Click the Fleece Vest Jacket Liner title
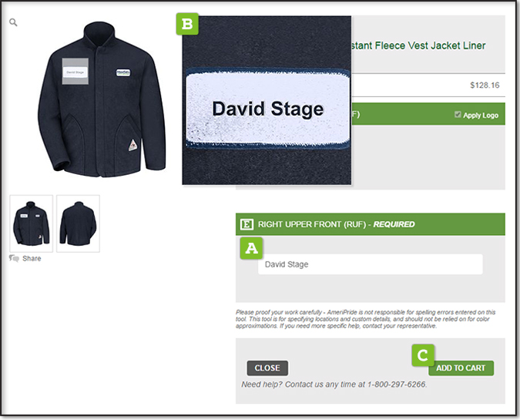 pos(418,45)
